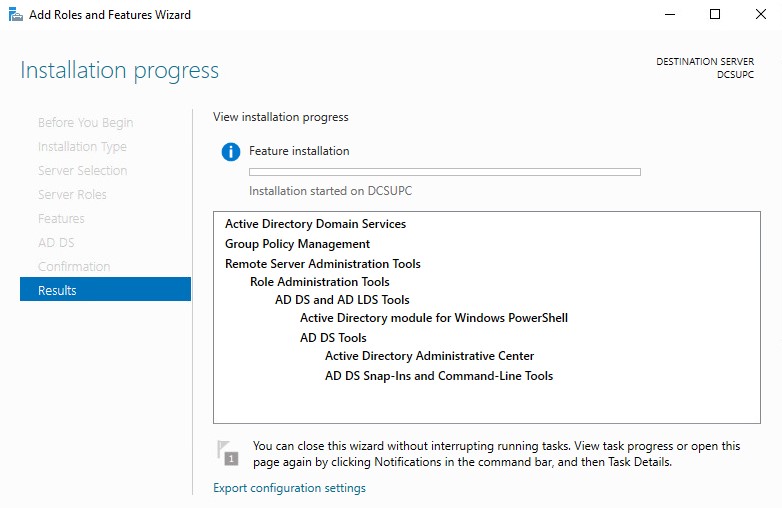Viewport: 782px width, 508px height.
Task: Click AD DS and AD LDS Tools entry
Action: tap(342, 300)
